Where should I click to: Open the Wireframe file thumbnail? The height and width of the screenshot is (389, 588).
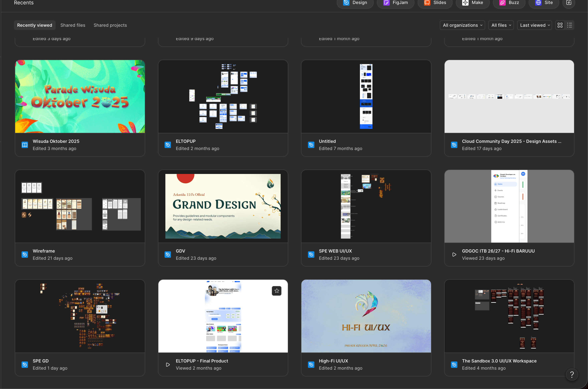click(80, 206)
